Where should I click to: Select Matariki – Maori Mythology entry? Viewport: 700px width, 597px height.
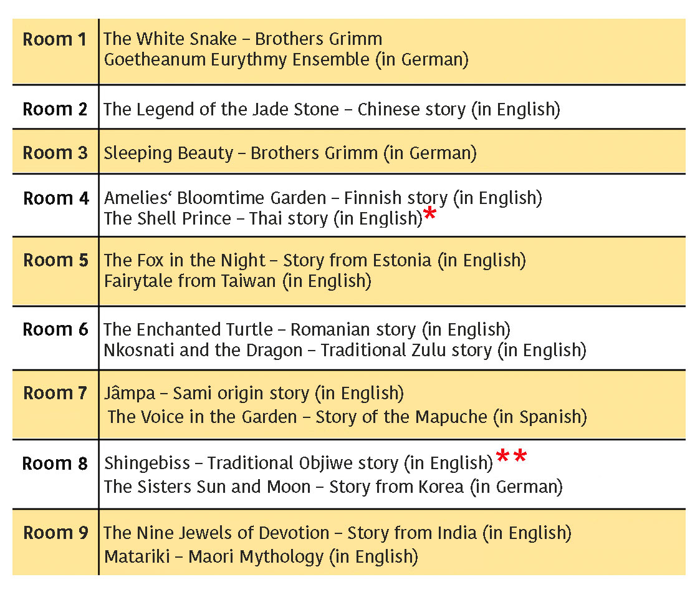pos(261,556)
